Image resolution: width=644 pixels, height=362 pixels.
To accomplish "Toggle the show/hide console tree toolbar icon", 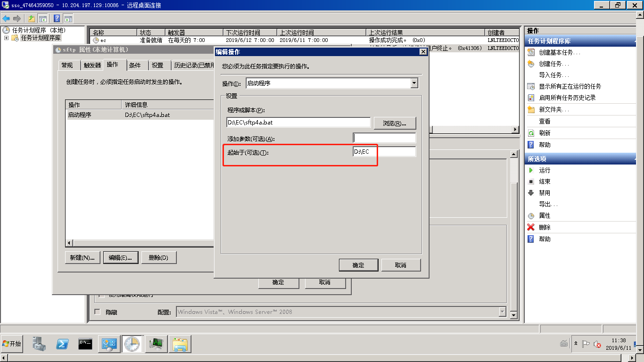I will [x=42, y=18].
